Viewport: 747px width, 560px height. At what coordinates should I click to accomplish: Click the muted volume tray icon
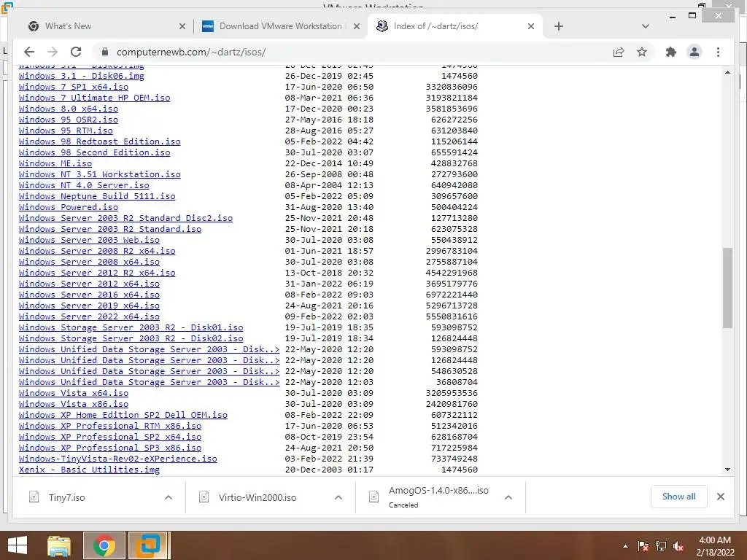click(x=678, y=546)
